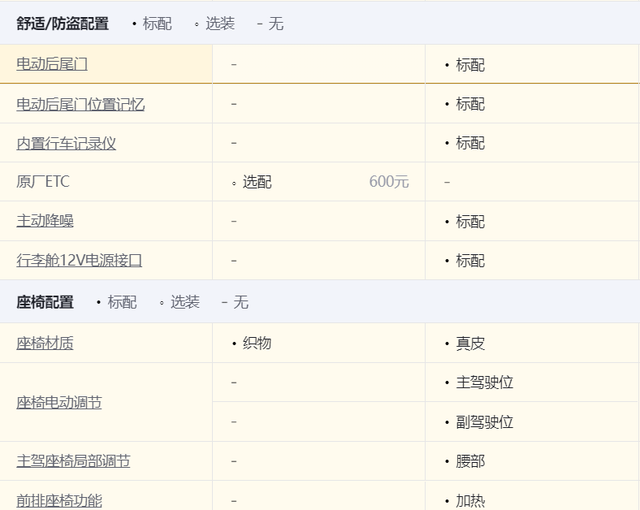Select the 主驾驶位 power adjustment cell
The image size is (640, 510).
tap(484, 382)
